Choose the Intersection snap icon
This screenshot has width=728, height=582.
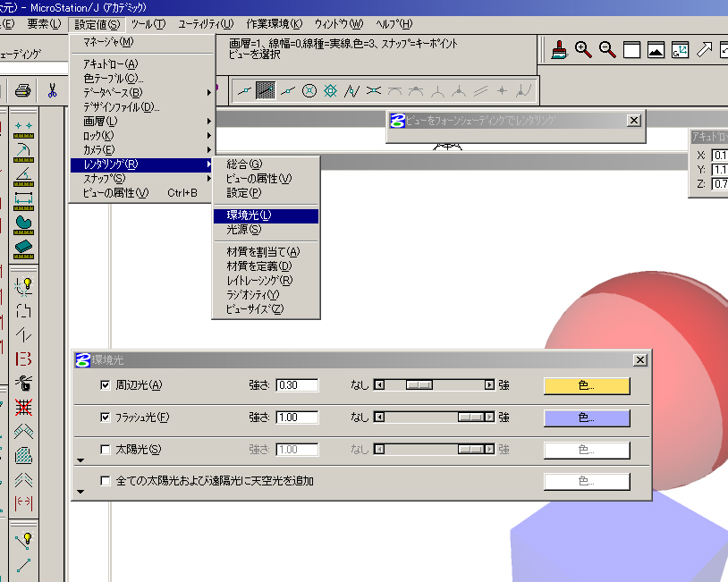coord(373,91)
